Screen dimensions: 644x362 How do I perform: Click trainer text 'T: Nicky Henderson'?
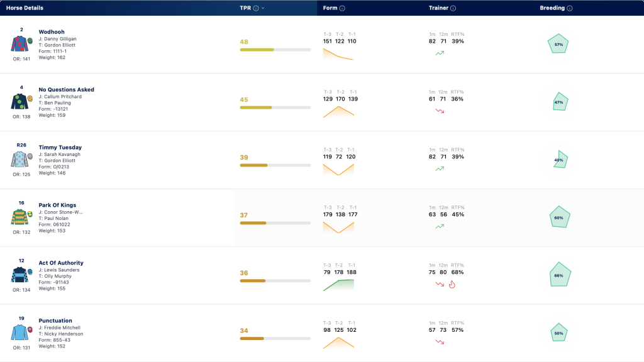click(61, 334)
